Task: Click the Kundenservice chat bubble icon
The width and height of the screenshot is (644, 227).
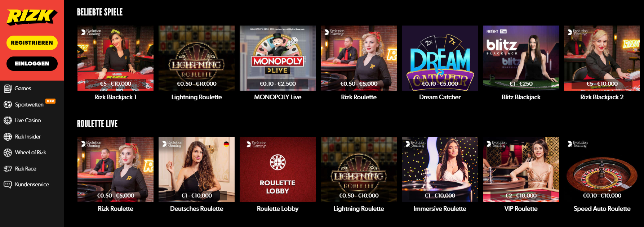Action: [8, 185]
